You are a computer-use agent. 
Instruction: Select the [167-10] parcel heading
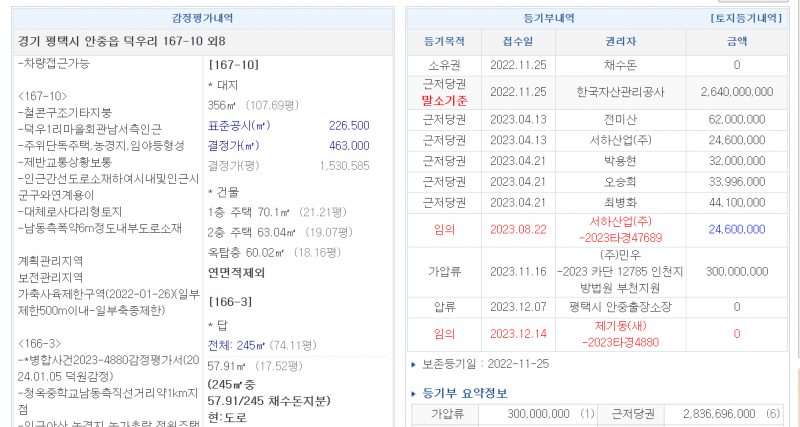click(233, 64)
